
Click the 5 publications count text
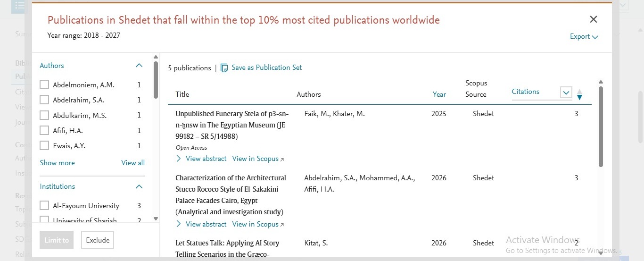pyautogui.click(x=190, y=68)
